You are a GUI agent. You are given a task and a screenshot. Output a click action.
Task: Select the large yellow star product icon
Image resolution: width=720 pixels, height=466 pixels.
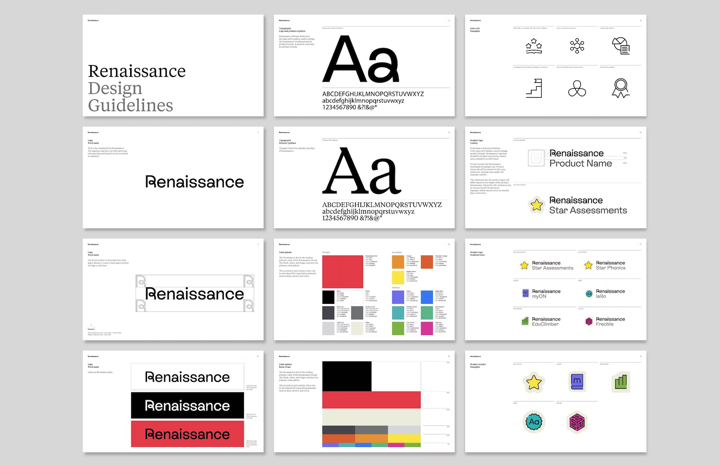tap(534, 382)
